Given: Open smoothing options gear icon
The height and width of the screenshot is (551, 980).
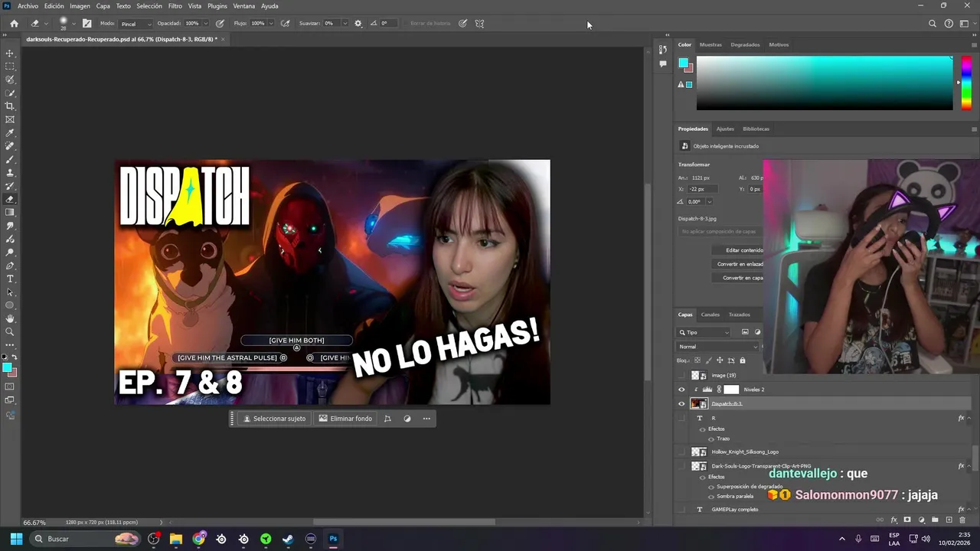Looking at the screenshot, I should [x=358, y=24].
